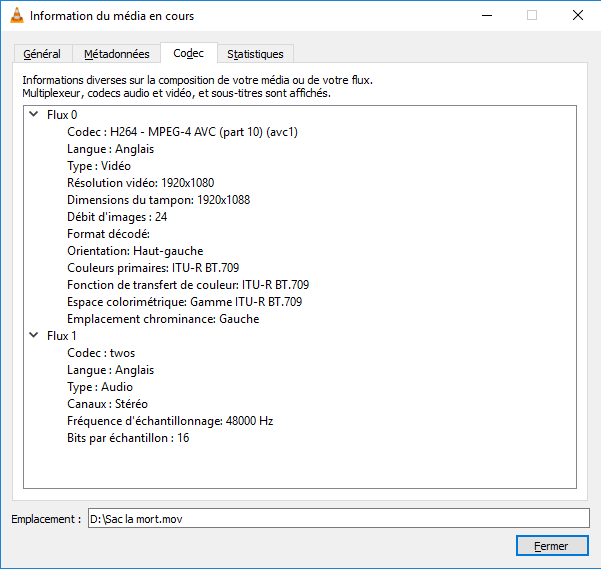Viewport: 601px width, 569px height.
Task: Collapse the Flux 1 tree node
Action: pyautogui.click(x=34, y=335)
